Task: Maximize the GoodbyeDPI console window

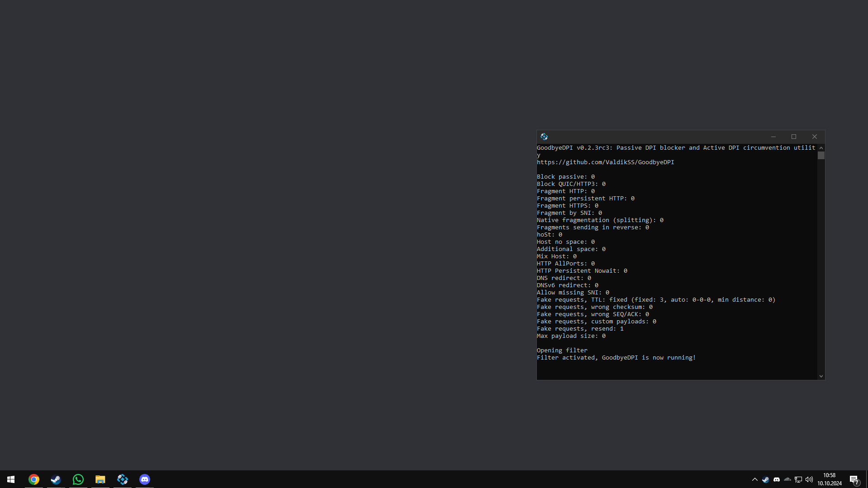Action: (794, 137)
